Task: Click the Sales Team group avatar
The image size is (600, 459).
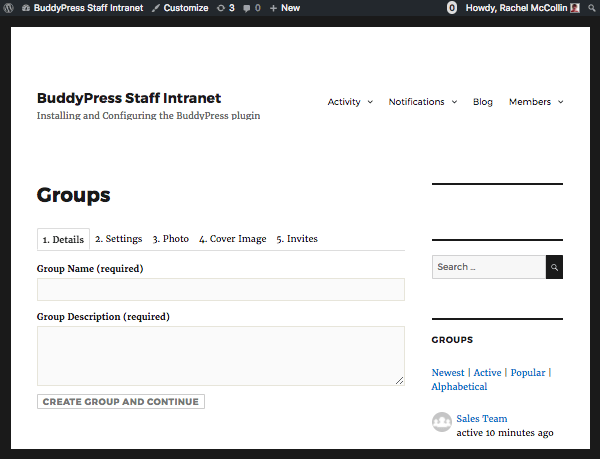Action: 442,422
